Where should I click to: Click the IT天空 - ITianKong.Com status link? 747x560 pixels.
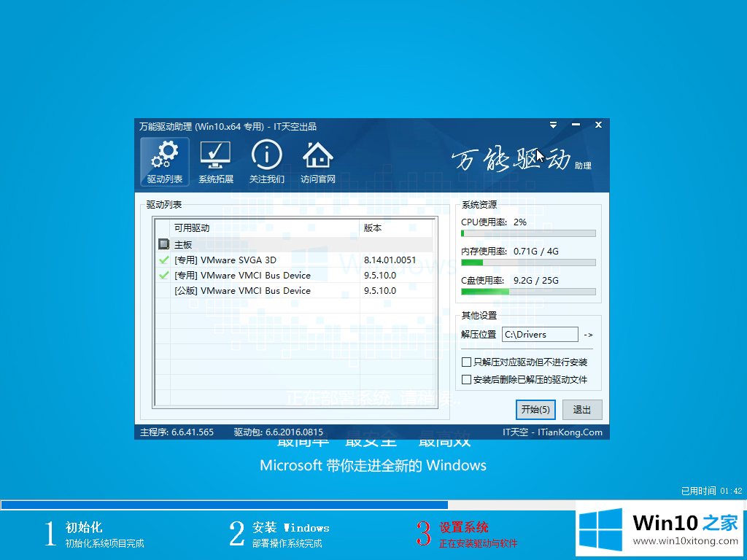552,432
